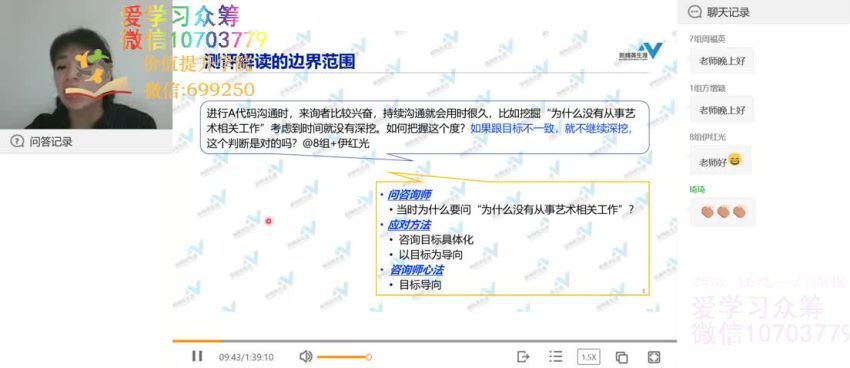
Task: Seek on the orange video progress bar
Action: coord(424,341)
